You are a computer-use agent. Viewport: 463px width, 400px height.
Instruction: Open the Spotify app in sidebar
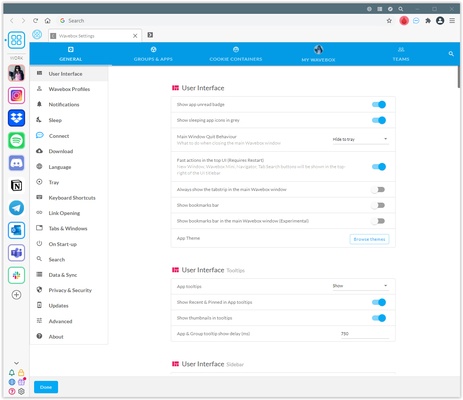click(16, 140)
